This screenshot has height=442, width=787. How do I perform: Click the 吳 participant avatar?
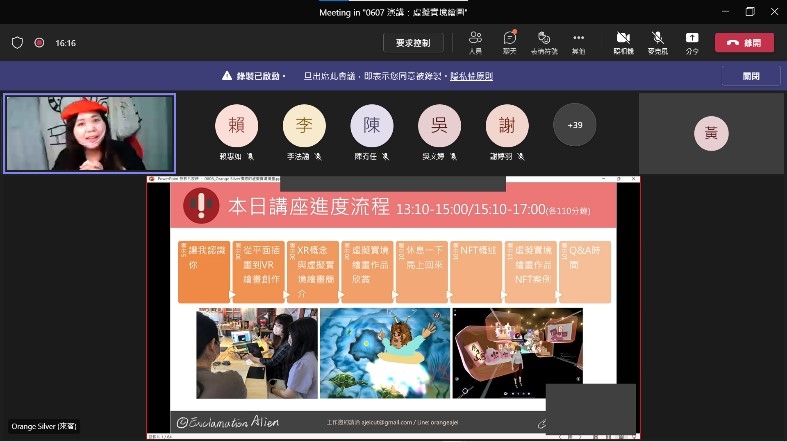point(439,126)
